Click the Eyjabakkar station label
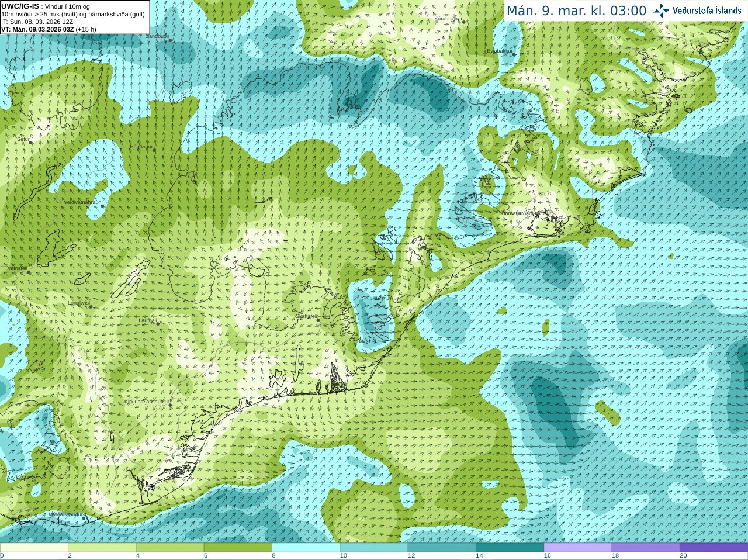The width and height of the screenshot is (748, 560). (500, 51)
